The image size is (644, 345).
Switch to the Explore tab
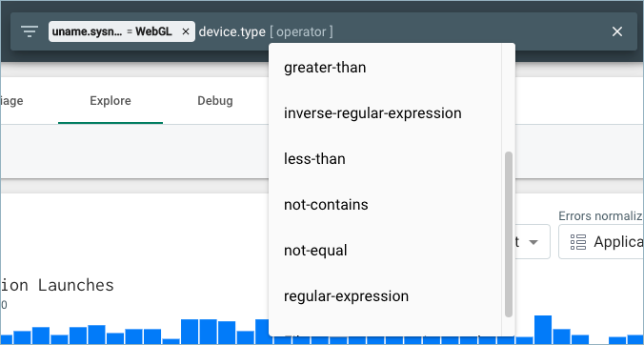click(x=111, y=101)
